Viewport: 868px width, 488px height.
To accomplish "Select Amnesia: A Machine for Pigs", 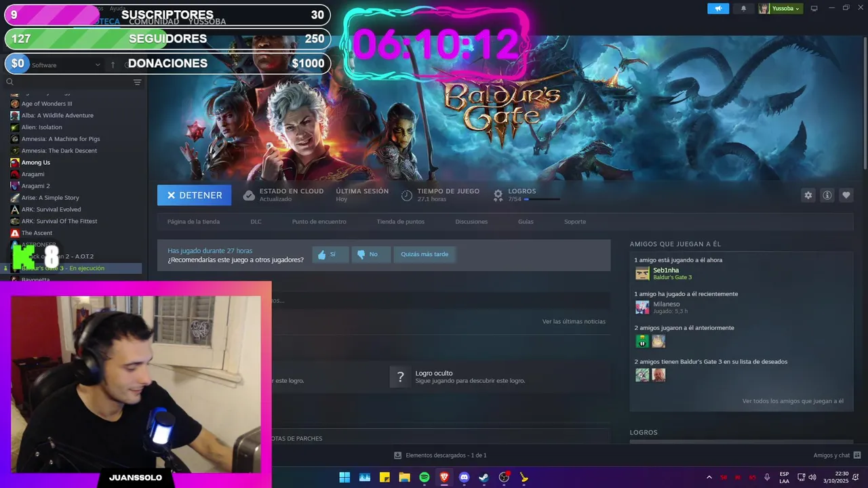I will coord(60,139).
